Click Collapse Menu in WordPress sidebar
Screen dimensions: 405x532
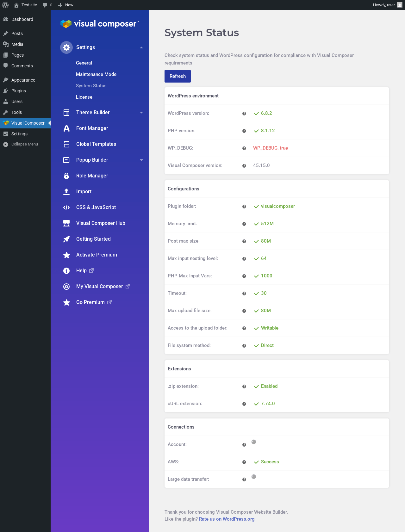click(25, 144)
